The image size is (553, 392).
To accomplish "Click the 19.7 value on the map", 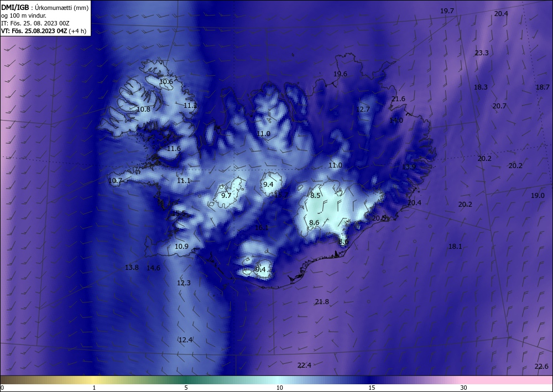I will click(x=447, y=11).
